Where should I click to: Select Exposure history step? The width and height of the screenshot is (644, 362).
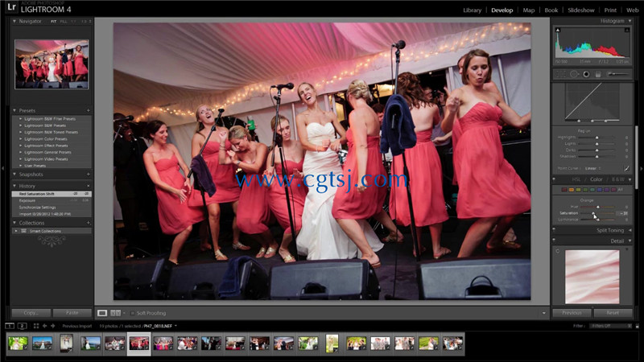click(52, 200)
